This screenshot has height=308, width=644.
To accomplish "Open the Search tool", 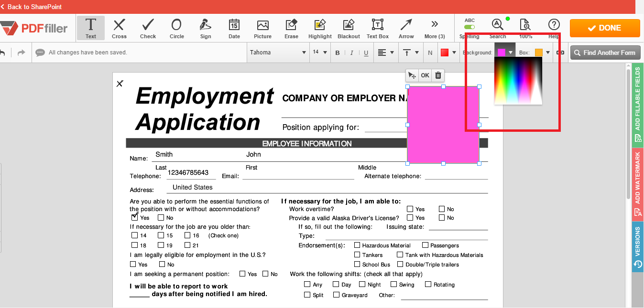I will click(x=497, y=28).
